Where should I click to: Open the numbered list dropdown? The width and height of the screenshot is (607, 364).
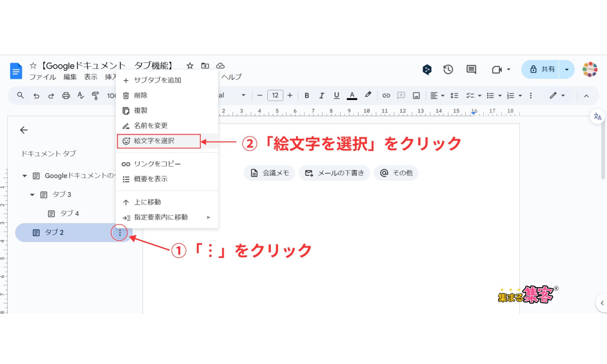click(520, 96)
